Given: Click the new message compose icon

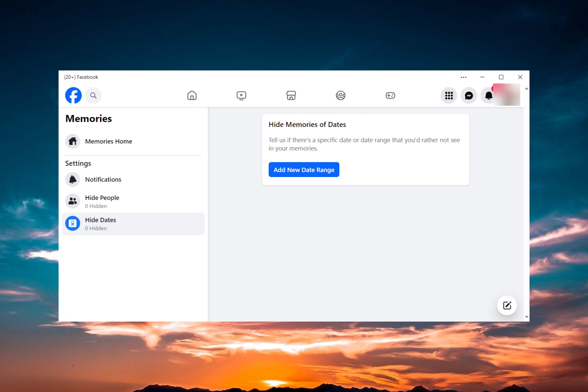Looking at the screenshot, I should pos(507,305).
